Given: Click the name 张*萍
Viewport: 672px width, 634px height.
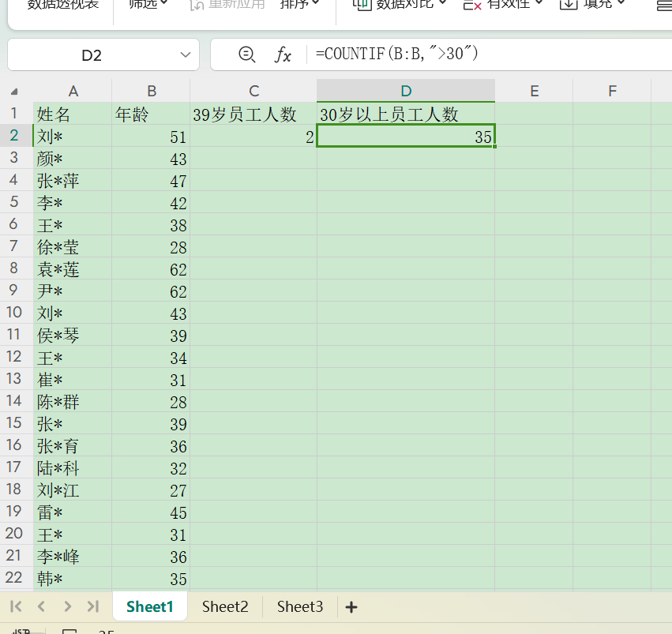Looking at the screenshot, I should point(58,181).
